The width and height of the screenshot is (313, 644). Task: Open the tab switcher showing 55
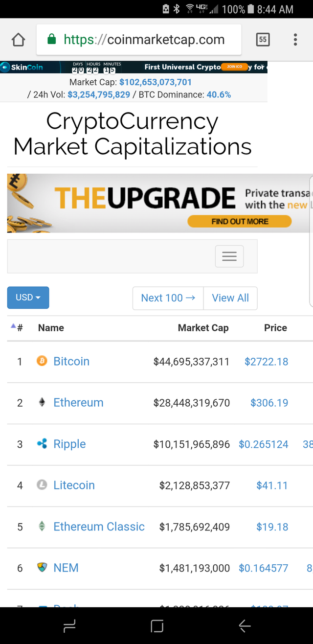263,40
